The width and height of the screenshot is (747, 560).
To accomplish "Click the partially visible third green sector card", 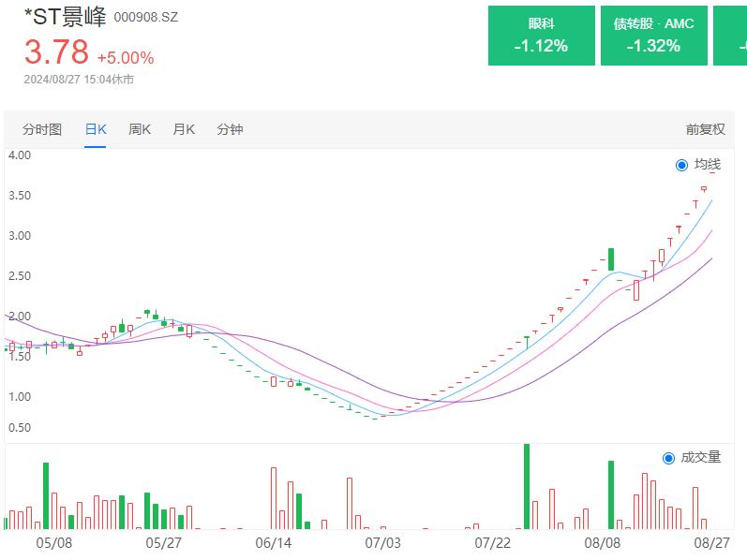I will (730, 36).
